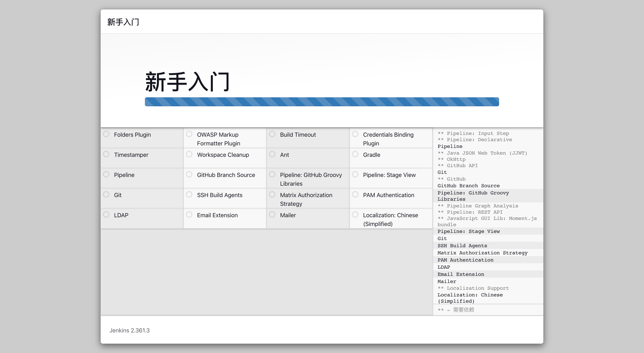Click the status circle beside Mailer in the grid
The width and height of the screenshot is (644, 353).
(x=272, y=215)
